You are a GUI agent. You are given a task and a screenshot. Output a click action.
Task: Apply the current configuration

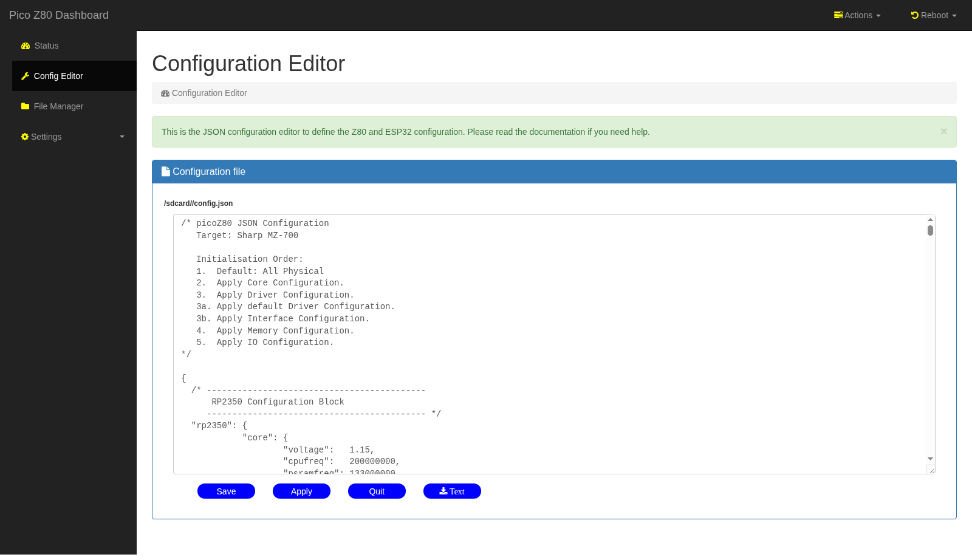coord(301,491)
